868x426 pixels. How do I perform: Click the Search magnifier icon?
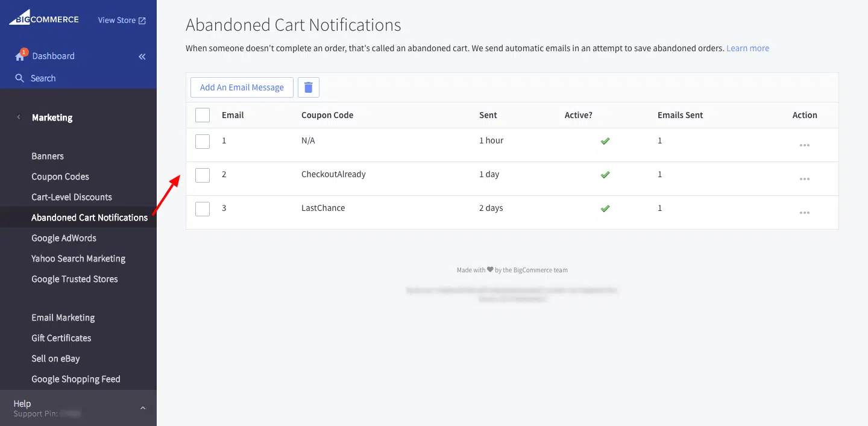[20, 78]
